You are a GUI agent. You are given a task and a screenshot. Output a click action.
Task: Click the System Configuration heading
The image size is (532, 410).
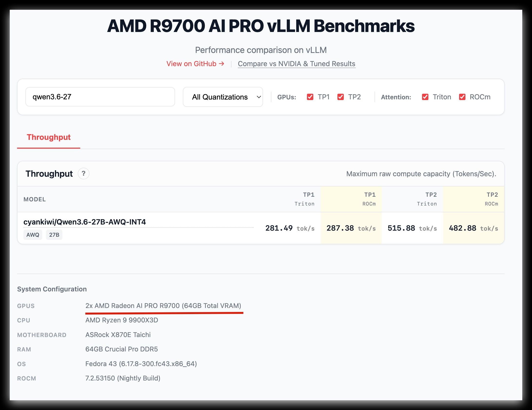pyautogui.click(x=52, y=289)
